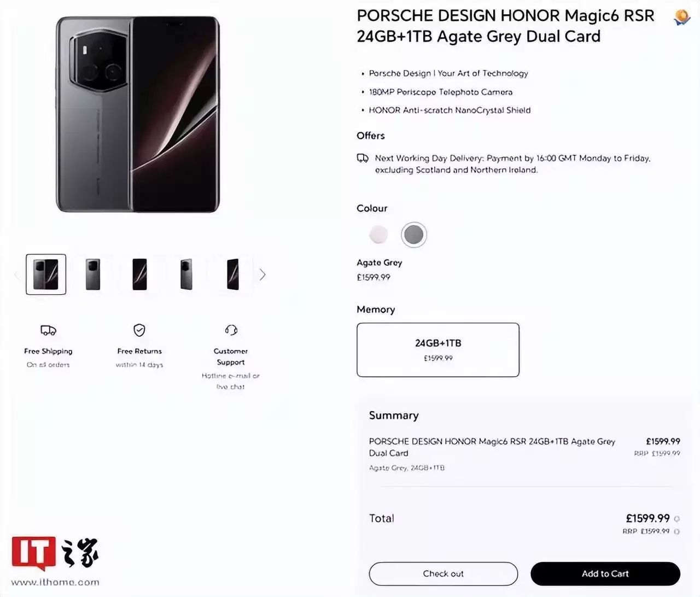Select the Agate Grey colour swatch

tap(414, 235)
